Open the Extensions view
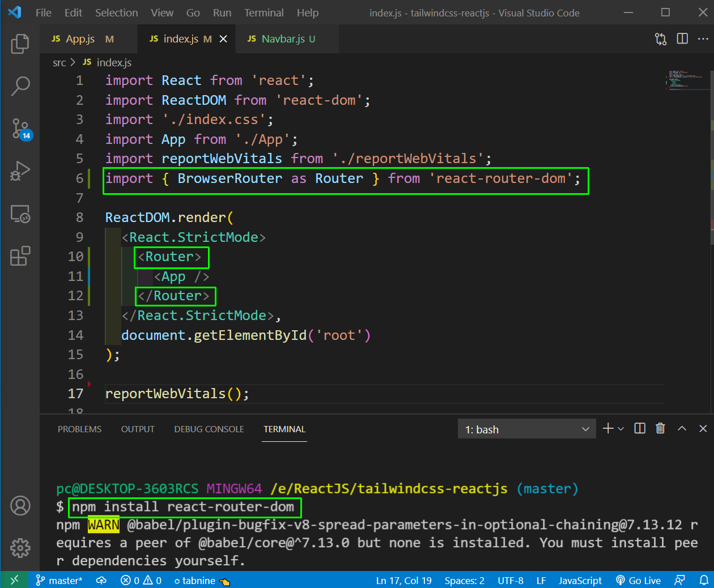Viewport: 714px width, 588px height. pos(20,256)
